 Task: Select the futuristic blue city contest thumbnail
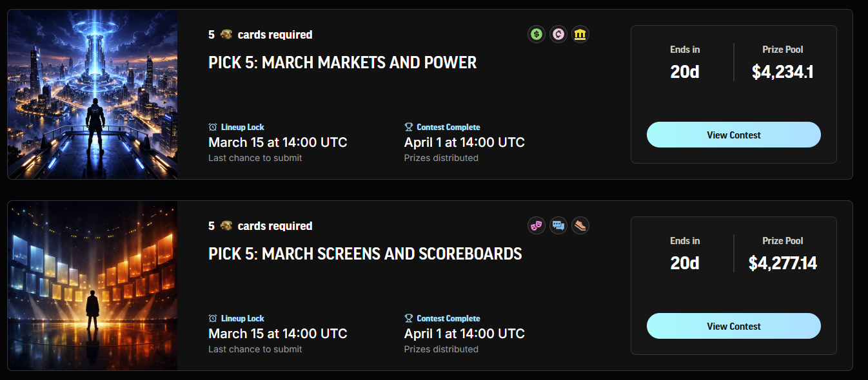tap(92, 94)
